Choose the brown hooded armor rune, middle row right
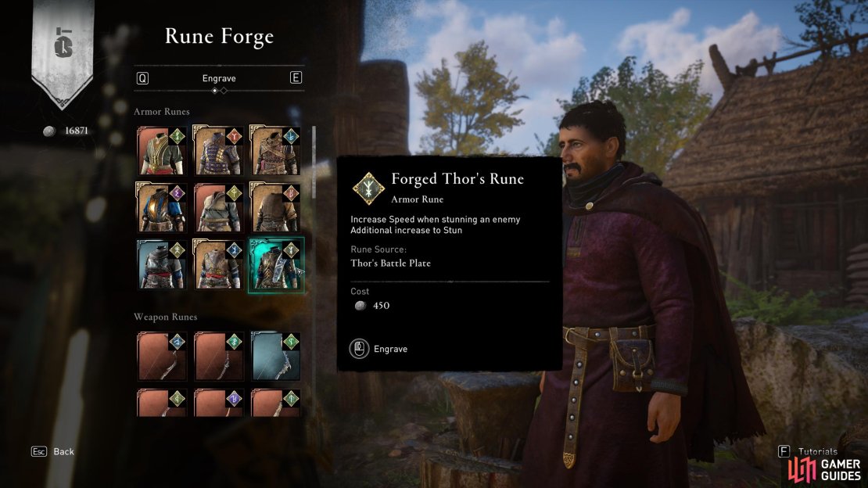The image size is (868, 488). pyautogui.click(x=276, y=208)
